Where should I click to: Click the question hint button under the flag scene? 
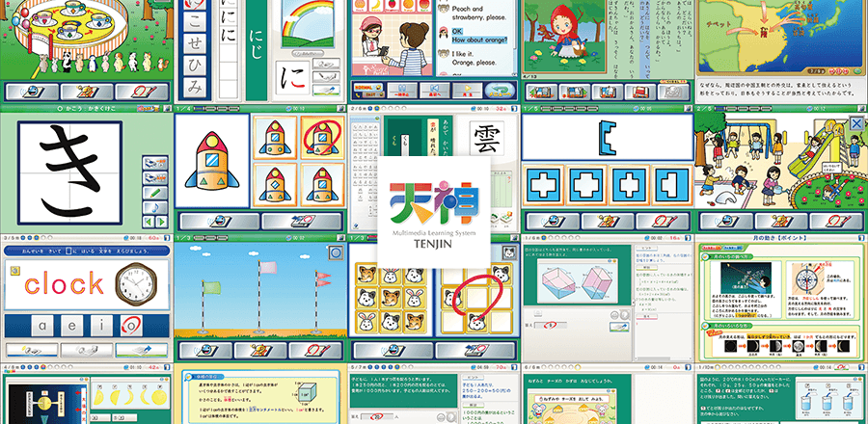[x=260, y=350]
